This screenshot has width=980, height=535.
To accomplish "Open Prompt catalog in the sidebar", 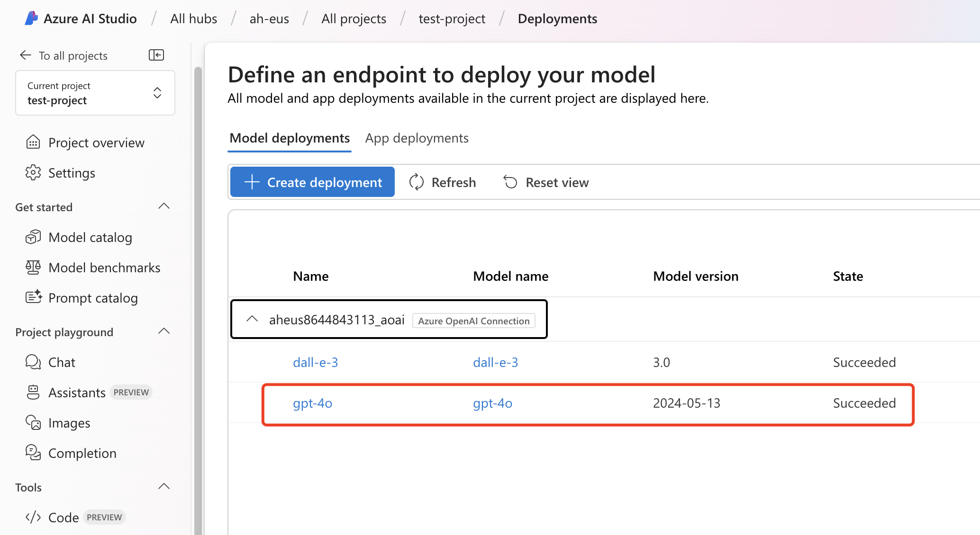I will coord(93,298).
